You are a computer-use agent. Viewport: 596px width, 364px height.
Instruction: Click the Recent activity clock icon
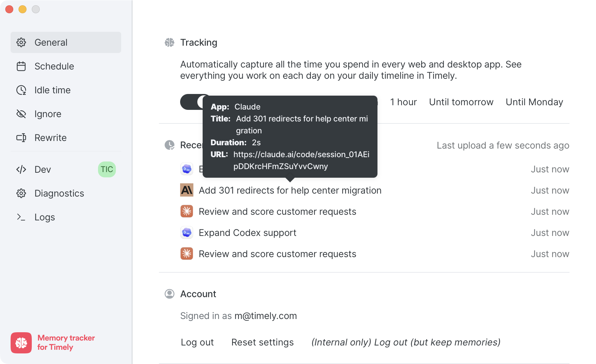[170, 145]
